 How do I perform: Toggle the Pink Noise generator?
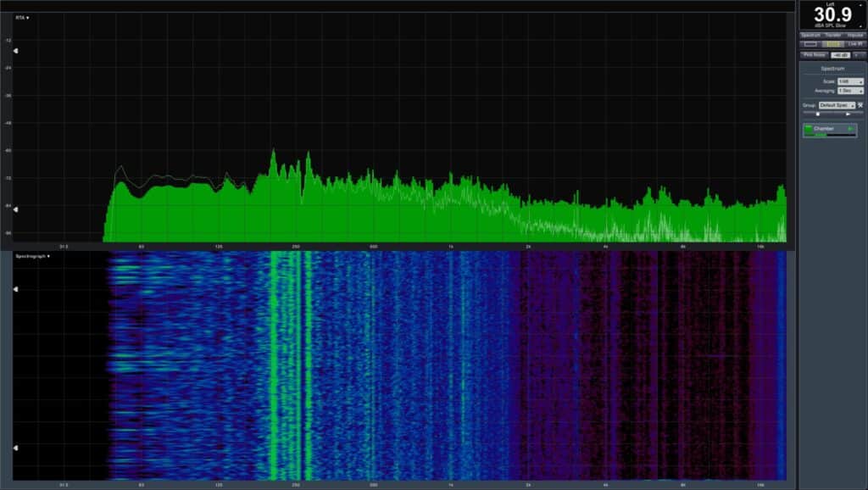pos(815,55)
